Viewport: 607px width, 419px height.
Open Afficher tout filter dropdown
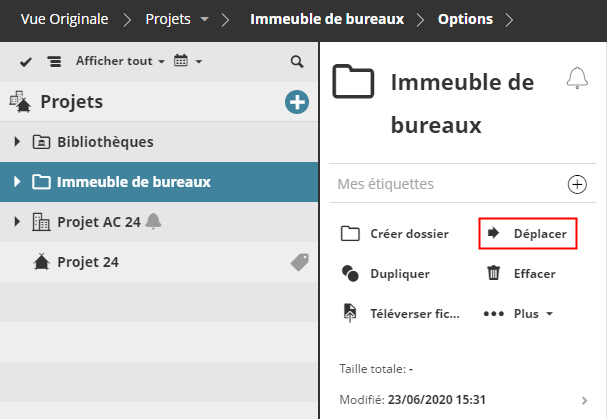click(119, 62)
